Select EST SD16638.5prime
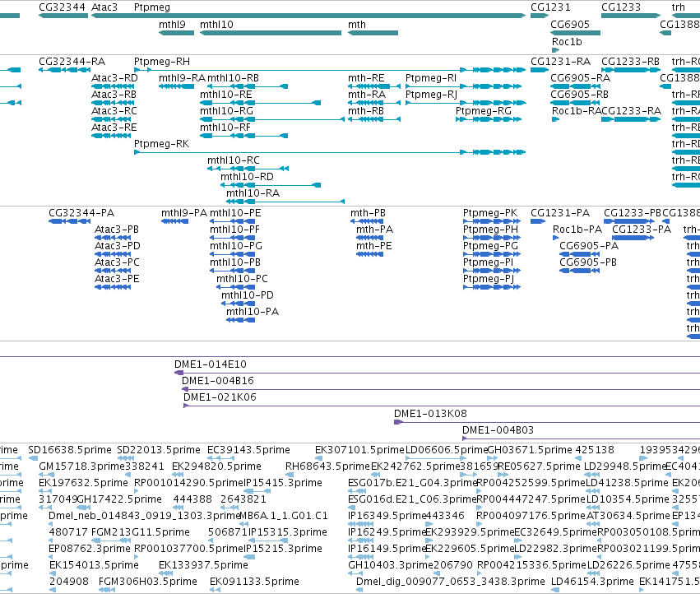 click(70, 450)
